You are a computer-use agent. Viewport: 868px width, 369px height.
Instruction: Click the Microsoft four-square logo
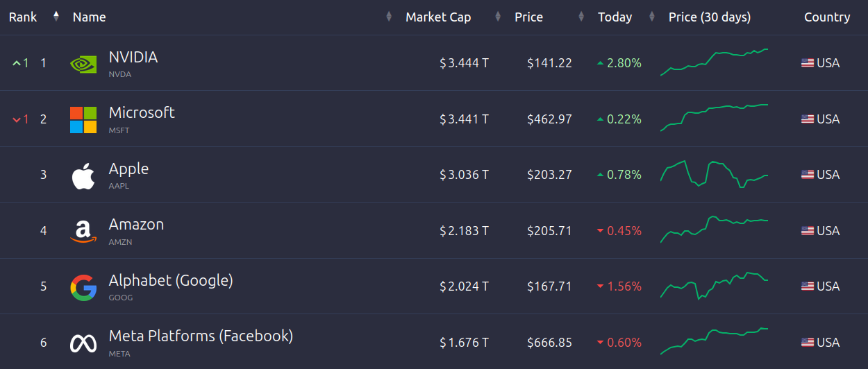tap(83, 119)
